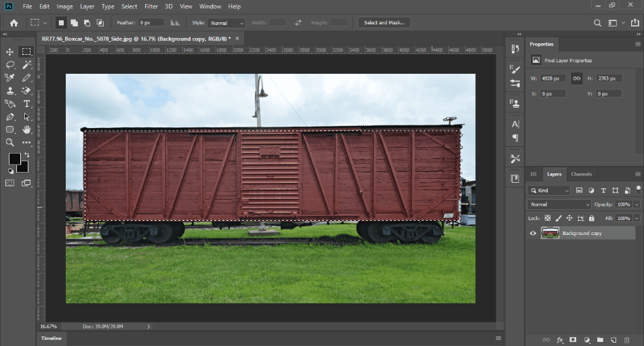Viewport: 644px width, 346px height.
Task: Choose Subtract from Selection mode
Action: point(87,23)
